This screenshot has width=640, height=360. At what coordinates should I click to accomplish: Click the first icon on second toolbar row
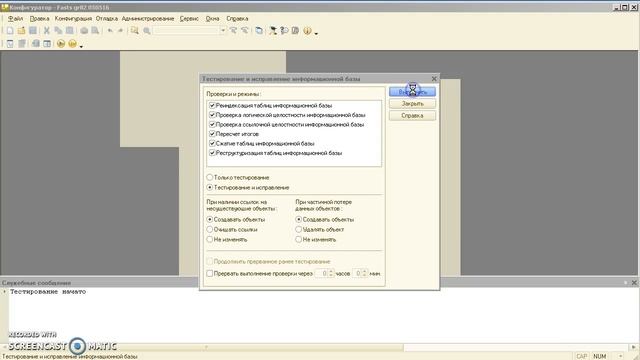pos(10,43)
